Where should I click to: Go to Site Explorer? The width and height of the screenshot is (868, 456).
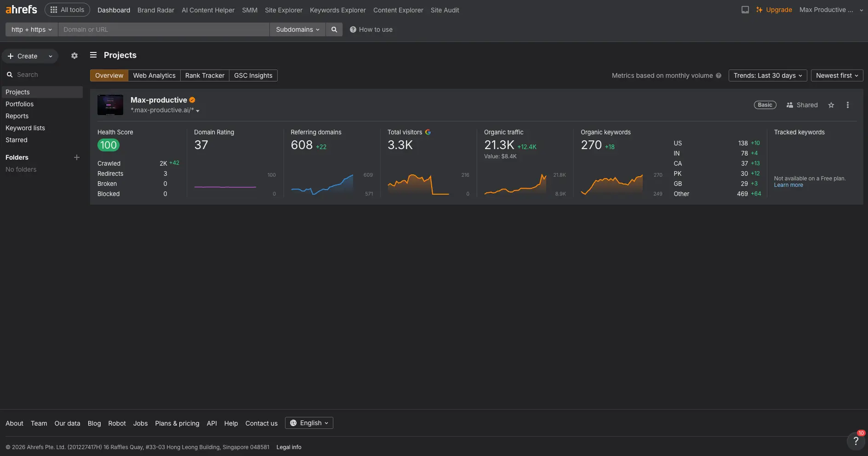pyautogui.click(x=284, y=10)
